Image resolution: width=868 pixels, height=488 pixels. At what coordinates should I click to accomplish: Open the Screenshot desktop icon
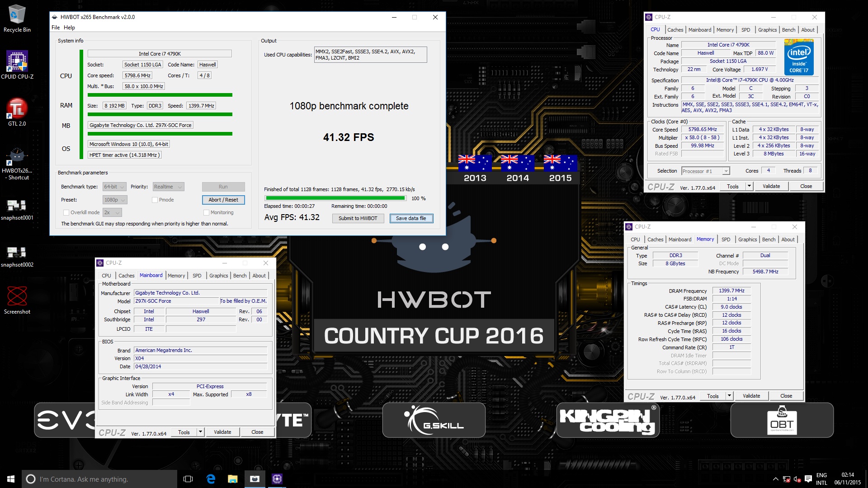pos(17,300)
